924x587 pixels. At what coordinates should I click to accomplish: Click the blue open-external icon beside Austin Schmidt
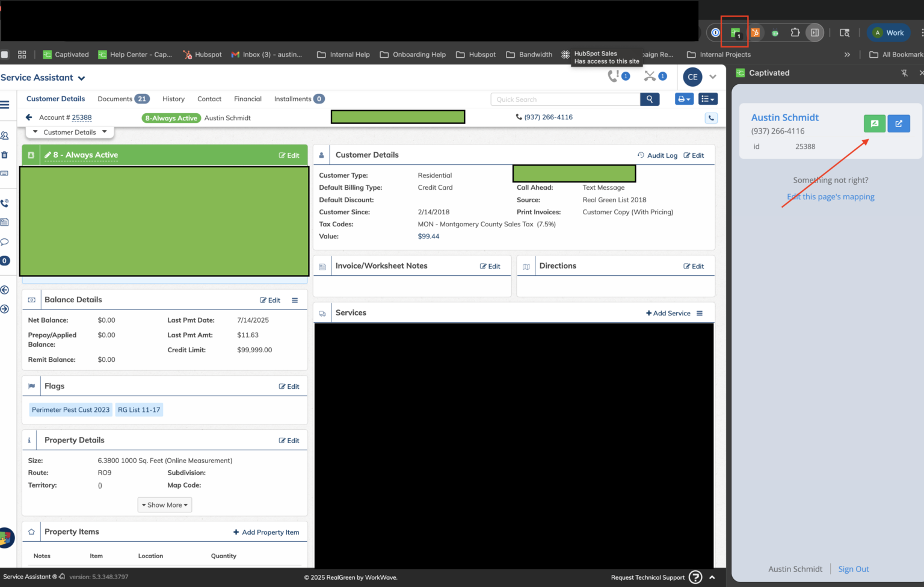point(899,123)
